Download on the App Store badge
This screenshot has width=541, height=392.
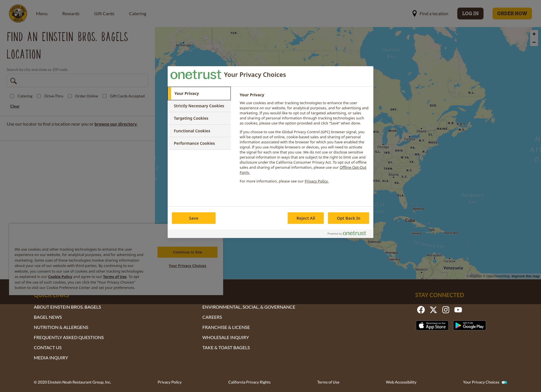point(432,326)
